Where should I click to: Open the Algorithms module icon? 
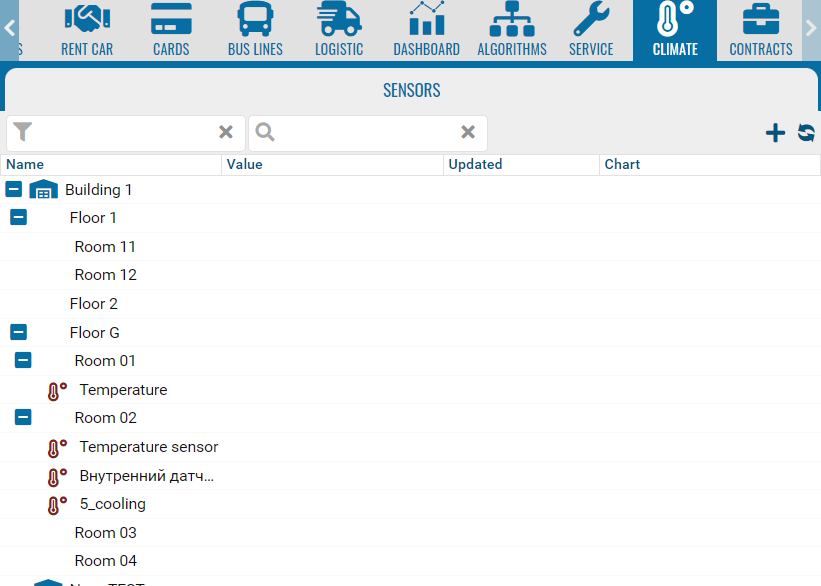[x=512, y=19]
